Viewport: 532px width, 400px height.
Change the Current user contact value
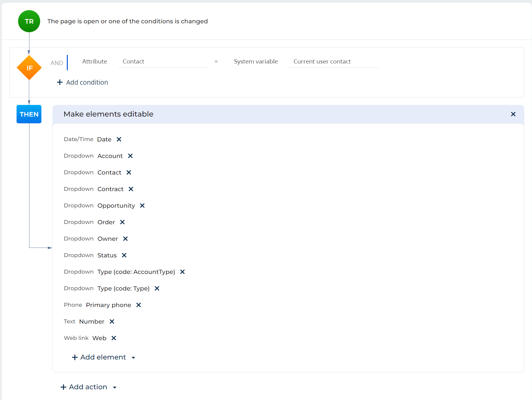click(334, 62)
